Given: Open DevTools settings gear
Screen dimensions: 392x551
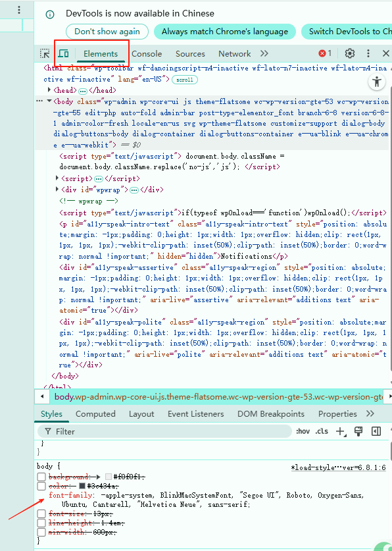Looking at the screenshot, I should click(x=349, y=53).
